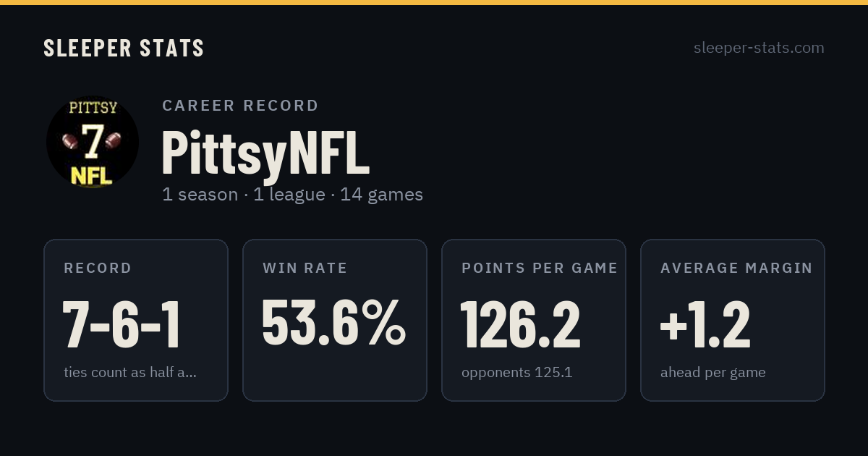Click the 7-6-1 record value
Viewport: 868px width, 456px height.
[x=121, y=324]
